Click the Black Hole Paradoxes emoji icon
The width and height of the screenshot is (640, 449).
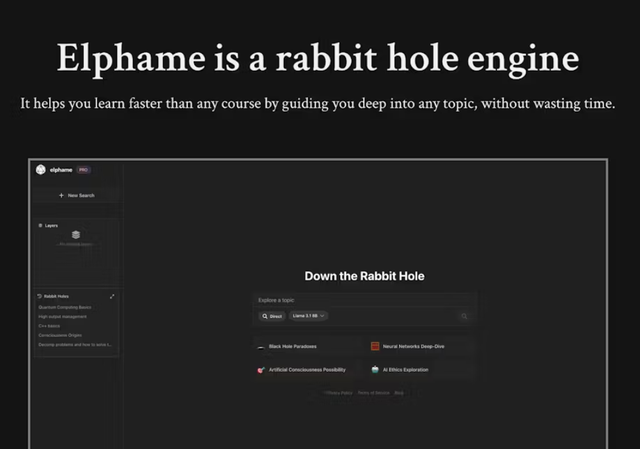click(x=261, y=347)
